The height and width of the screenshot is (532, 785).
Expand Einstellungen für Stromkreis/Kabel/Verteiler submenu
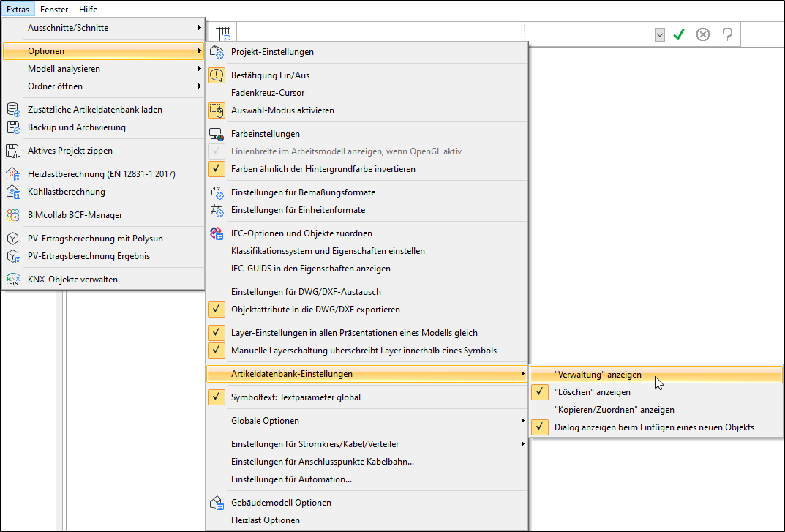(367, 444)
